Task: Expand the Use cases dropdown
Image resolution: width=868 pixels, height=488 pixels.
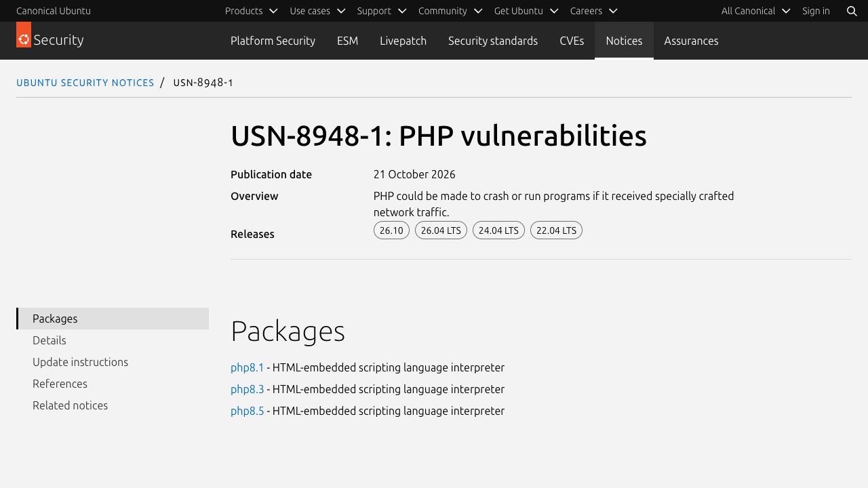Action: pos(317,11)
